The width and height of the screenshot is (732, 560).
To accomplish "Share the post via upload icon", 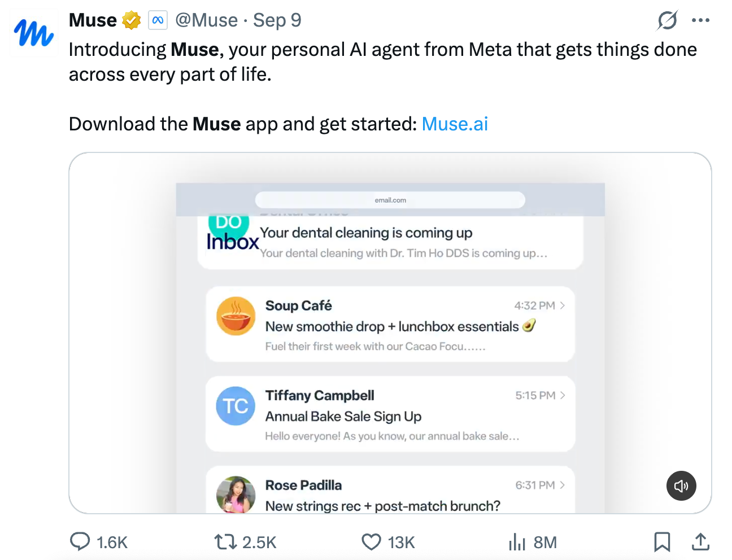I will pos(700,541).
